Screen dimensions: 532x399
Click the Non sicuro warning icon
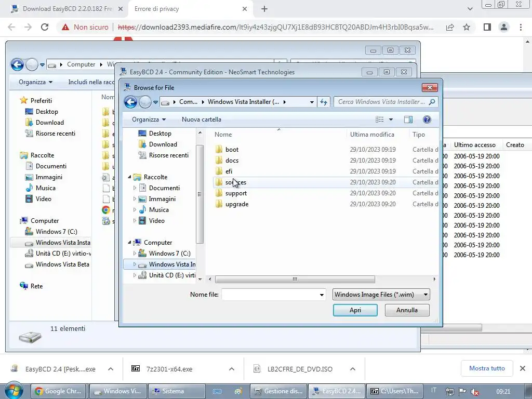(65, 27)
